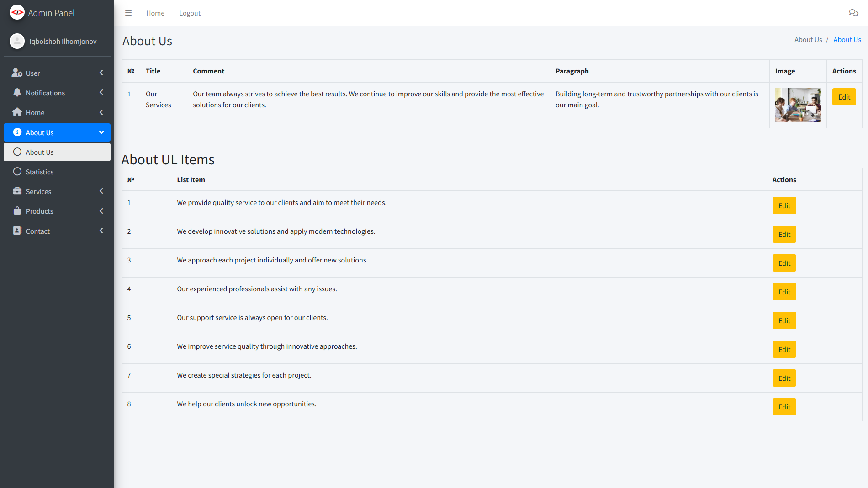
Task: Click the About Us info icon
Action: tap(17, 132)
